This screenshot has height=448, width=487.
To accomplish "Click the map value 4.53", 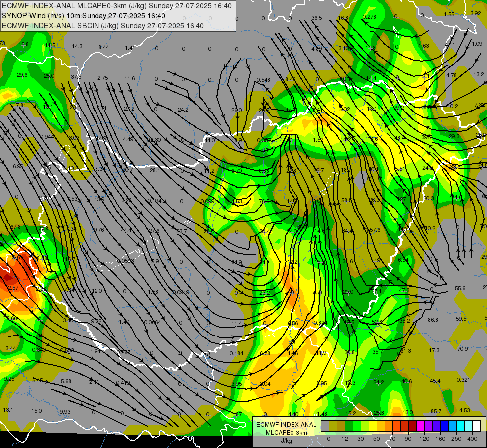I will pyautogui.click(x=465, y=410).
